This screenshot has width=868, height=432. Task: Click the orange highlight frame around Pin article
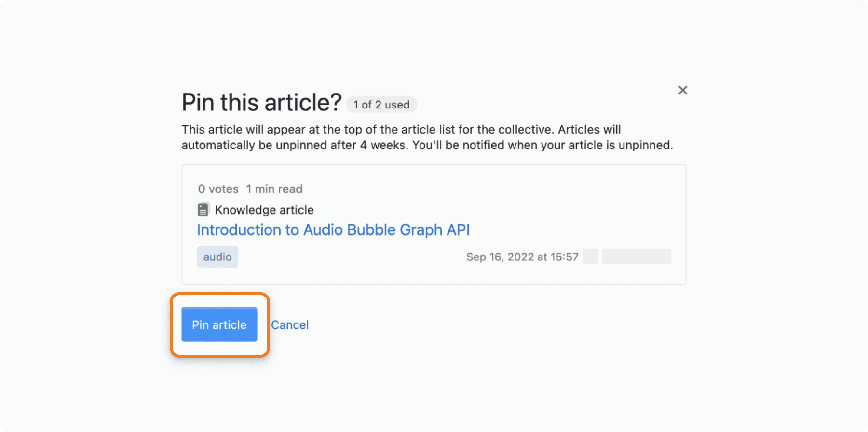point(219,295)
